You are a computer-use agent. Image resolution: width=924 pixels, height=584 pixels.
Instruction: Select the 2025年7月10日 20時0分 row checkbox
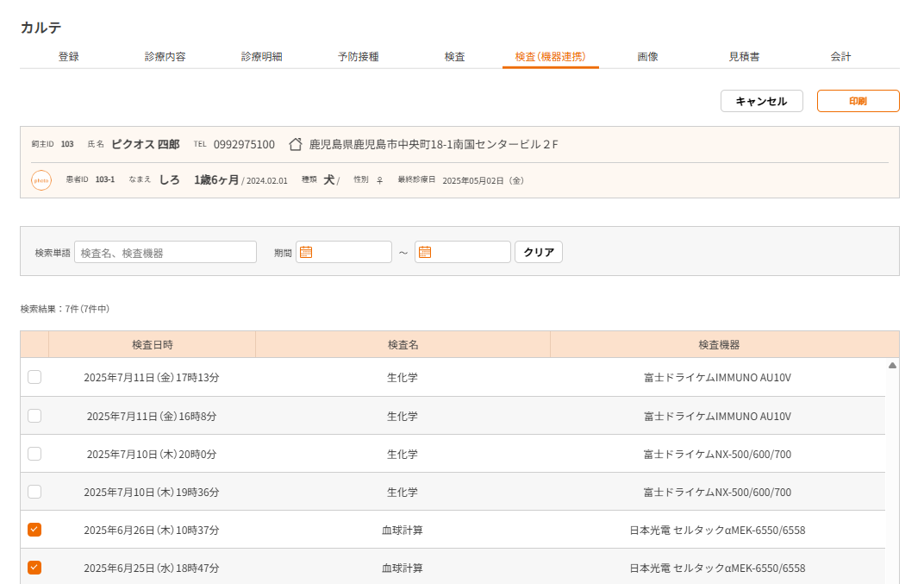coord(34,454)
